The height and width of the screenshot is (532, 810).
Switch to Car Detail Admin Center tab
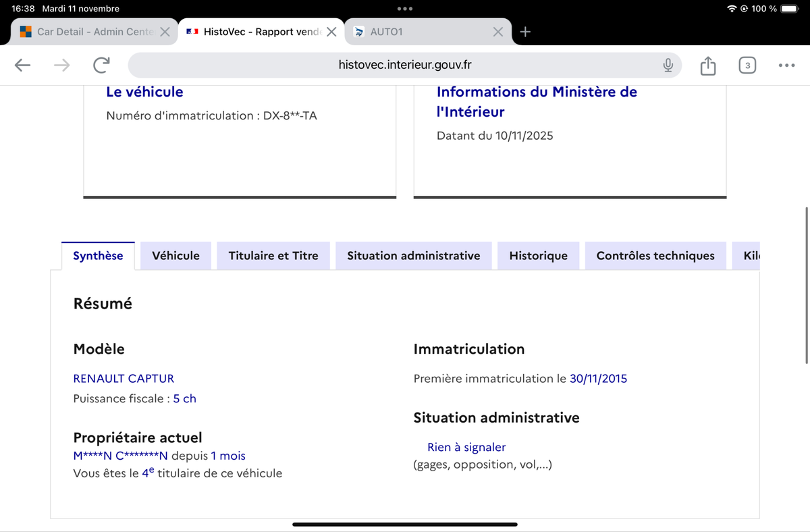88,32
